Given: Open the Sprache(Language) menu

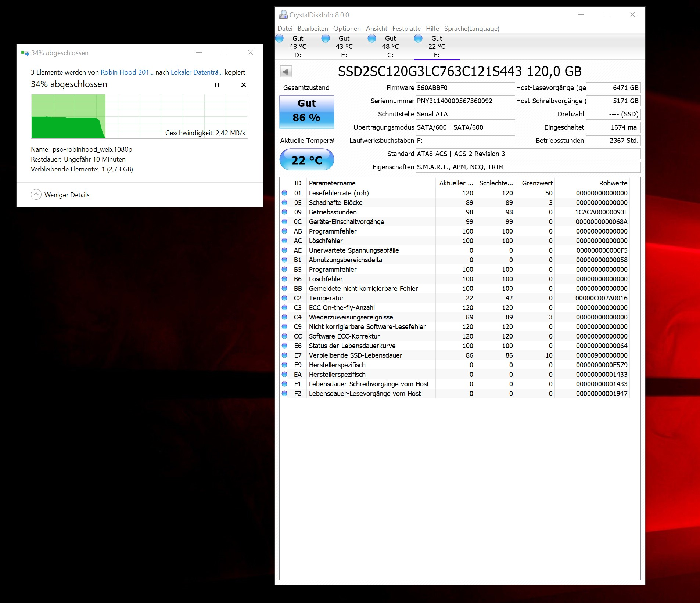Looking at the screenshot, I should pos(471,29).
